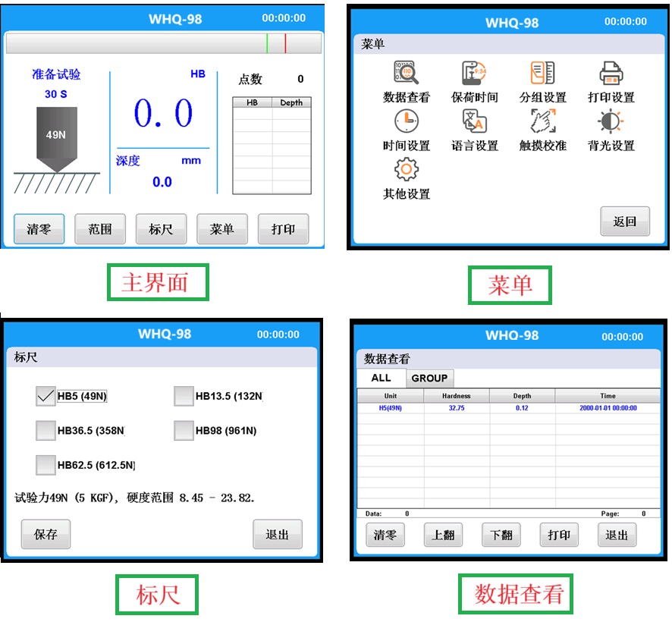The height and width of the screenshot is (622, 672).
Task: Switch to the GROUP tab in data view
Action: coord(429,378)
